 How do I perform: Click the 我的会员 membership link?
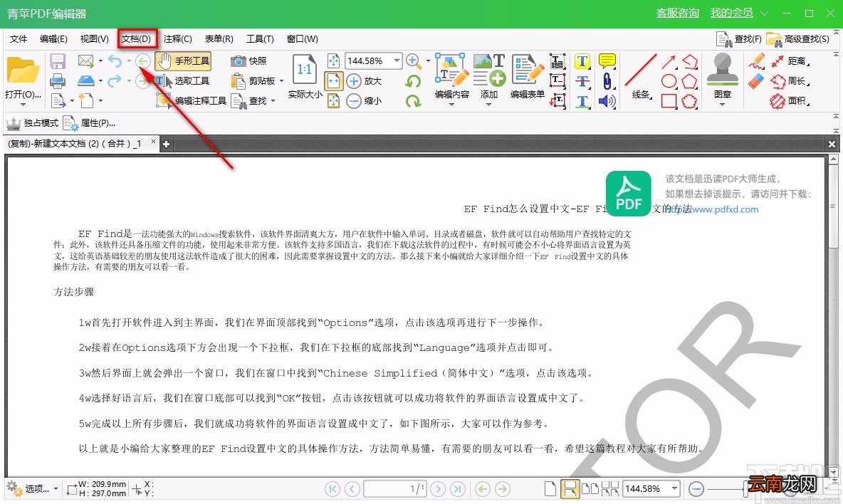tap(732, 13)
